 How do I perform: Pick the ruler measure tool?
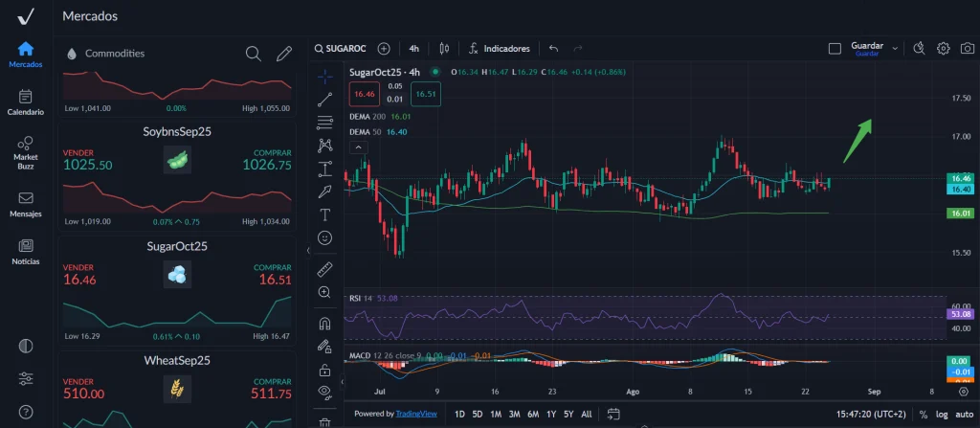coord(325,268)
